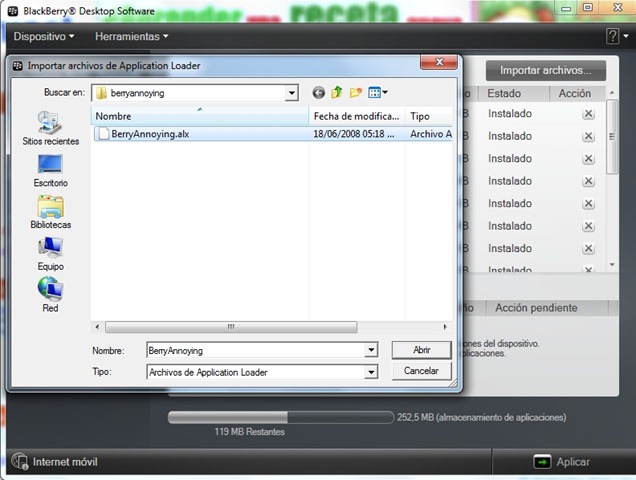
Task: Expand the Tipo file type dropdown
Action: (x=371, y=372)
